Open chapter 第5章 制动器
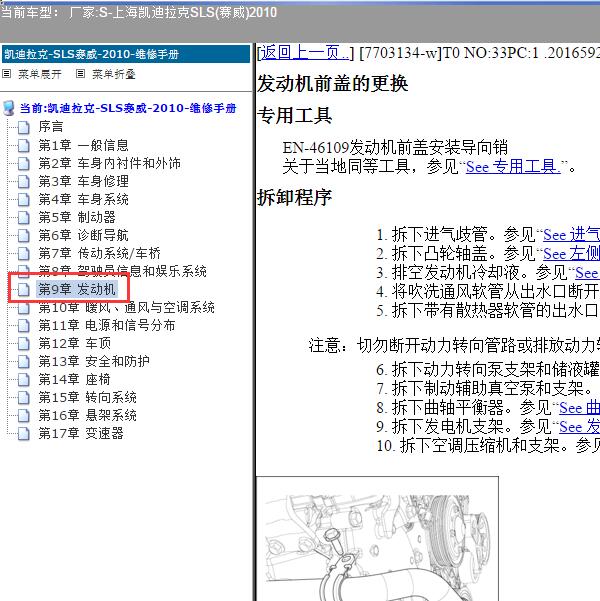600x601 pixels. [x=77, y=217]
